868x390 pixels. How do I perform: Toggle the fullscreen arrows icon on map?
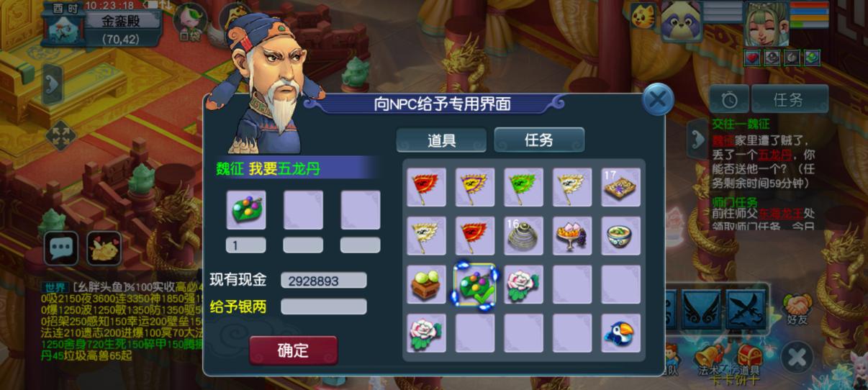60,136
